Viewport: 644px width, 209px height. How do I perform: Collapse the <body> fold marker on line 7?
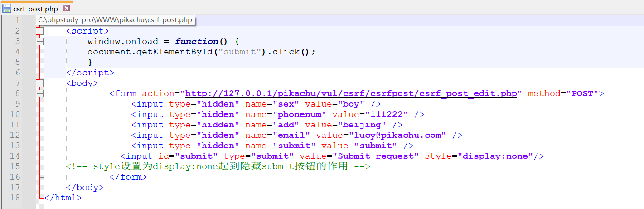click(x=40, y=83)
